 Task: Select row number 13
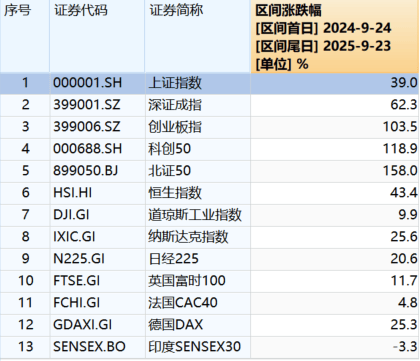coord(25,347)
